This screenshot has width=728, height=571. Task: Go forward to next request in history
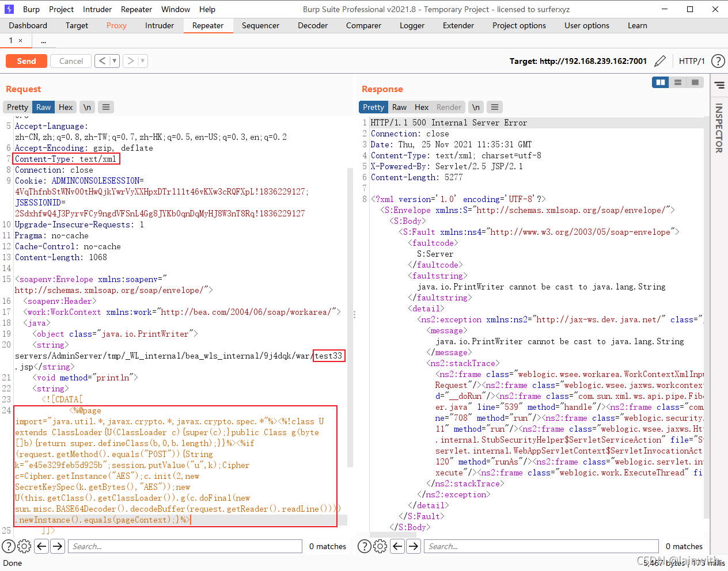pyautogui.click(x=131, y=60)
